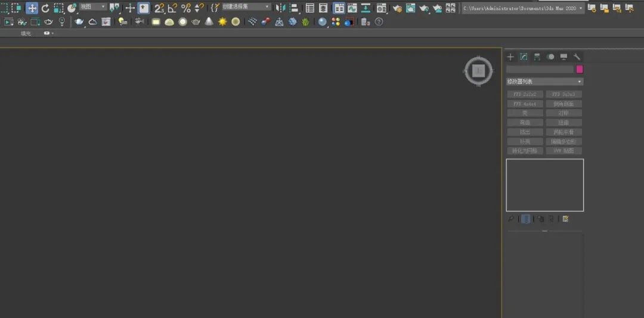Expand the modifier list dropdown

(x=544, y=82)
